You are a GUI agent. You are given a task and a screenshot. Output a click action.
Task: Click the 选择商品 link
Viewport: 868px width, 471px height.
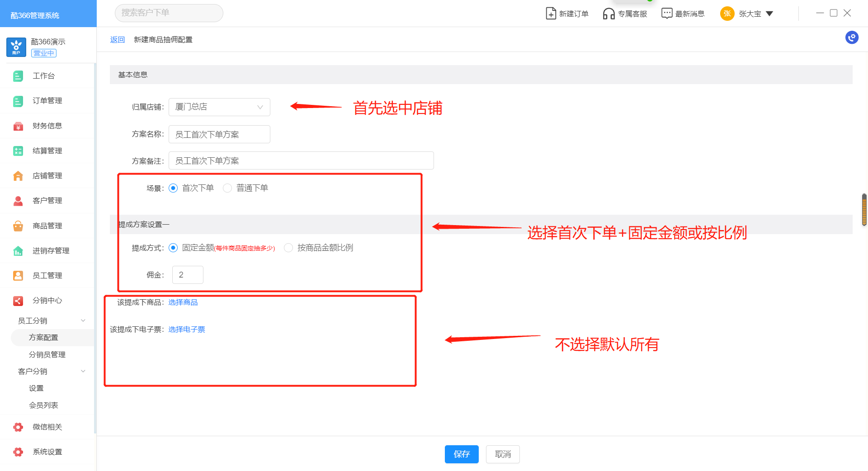(x=183, y=302)
